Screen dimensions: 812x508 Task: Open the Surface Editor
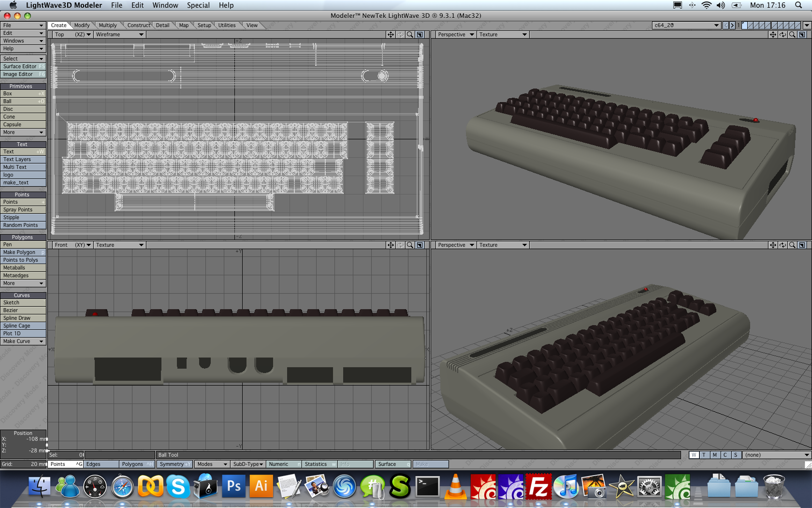(23, 66)
